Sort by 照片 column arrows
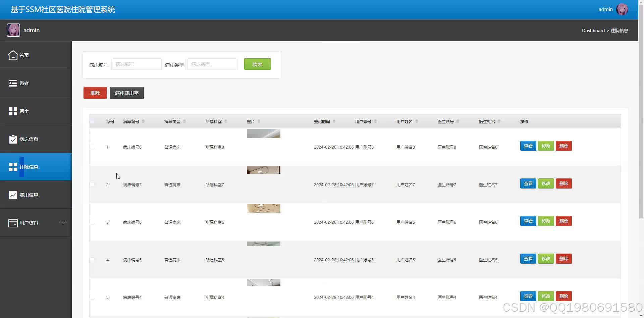The width and height of the screenshot is (644, 318). pos(259,121)
